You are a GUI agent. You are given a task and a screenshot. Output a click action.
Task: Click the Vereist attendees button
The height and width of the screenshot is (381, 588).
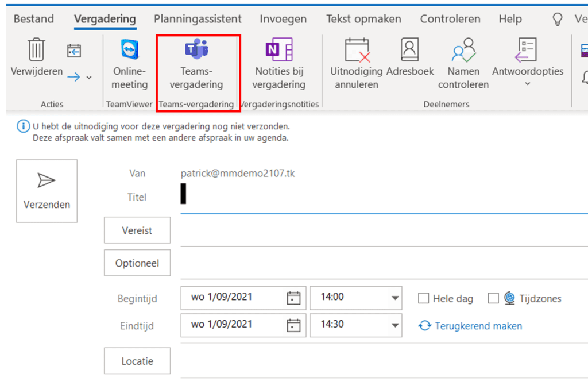(137, 230)
